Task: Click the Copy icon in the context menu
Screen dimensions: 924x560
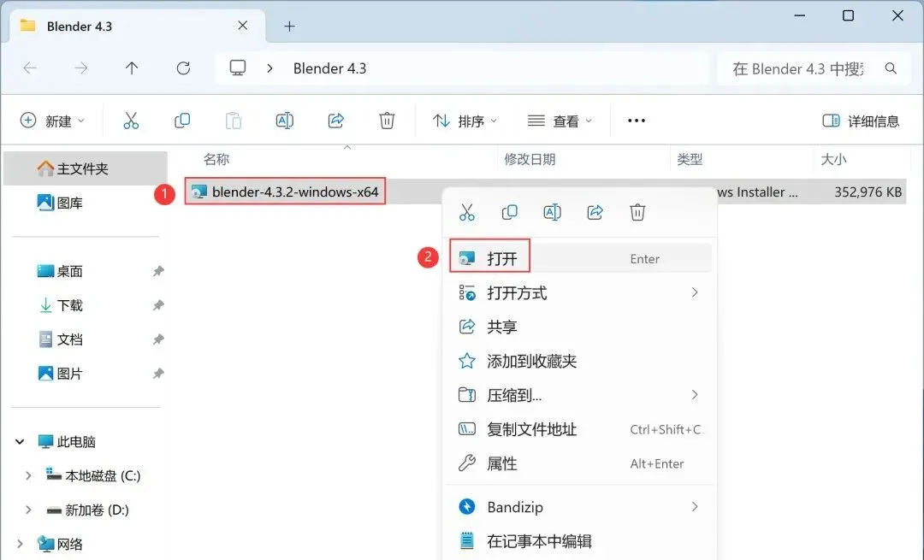Action: coord(510,212)
